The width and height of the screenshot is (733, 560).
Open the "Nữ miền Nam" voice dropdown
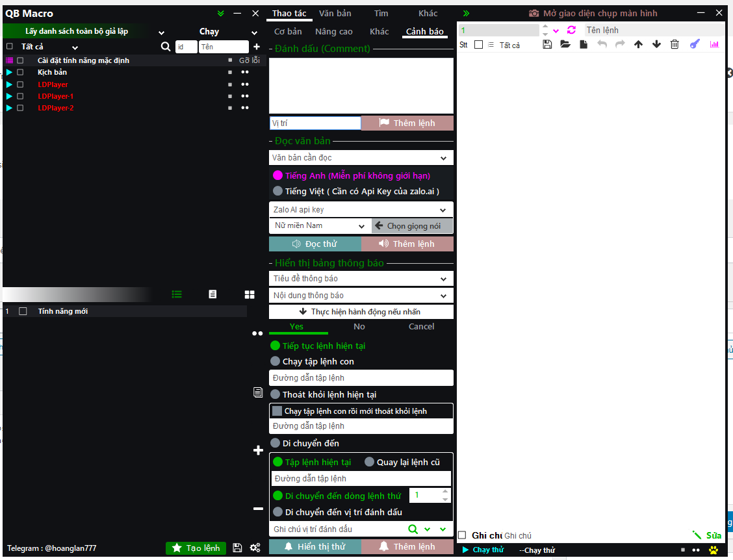362,226
